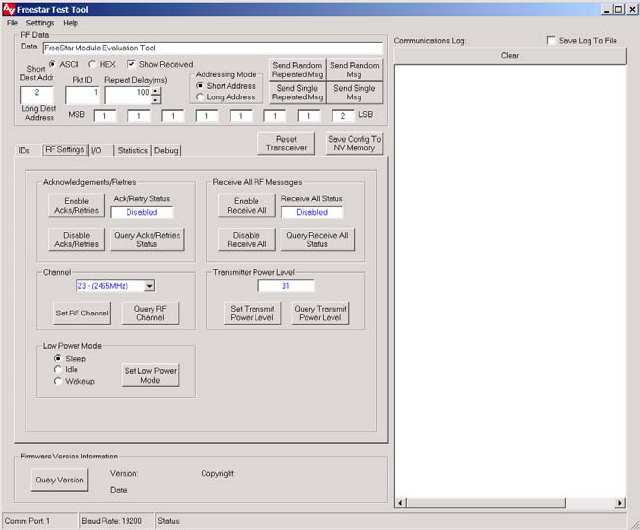The image size is (640, 530).
Task: Choose Long Address addressing mode
Action: (x=201, y=97)
